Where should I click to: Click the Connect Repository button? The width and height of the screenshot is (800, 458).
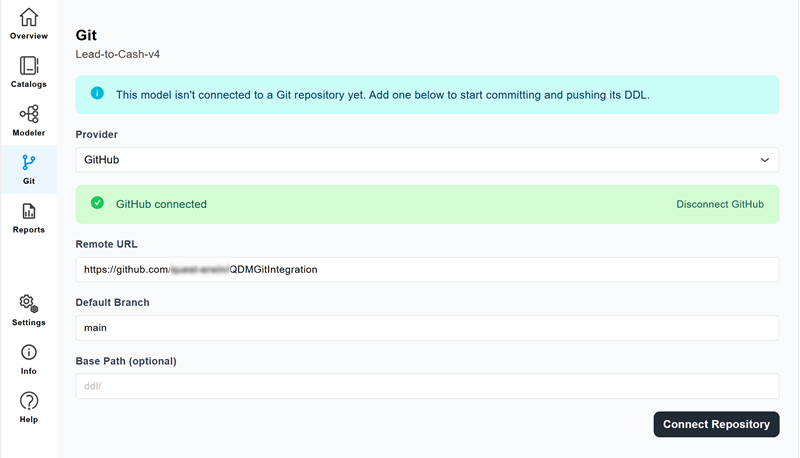point(716,424)
